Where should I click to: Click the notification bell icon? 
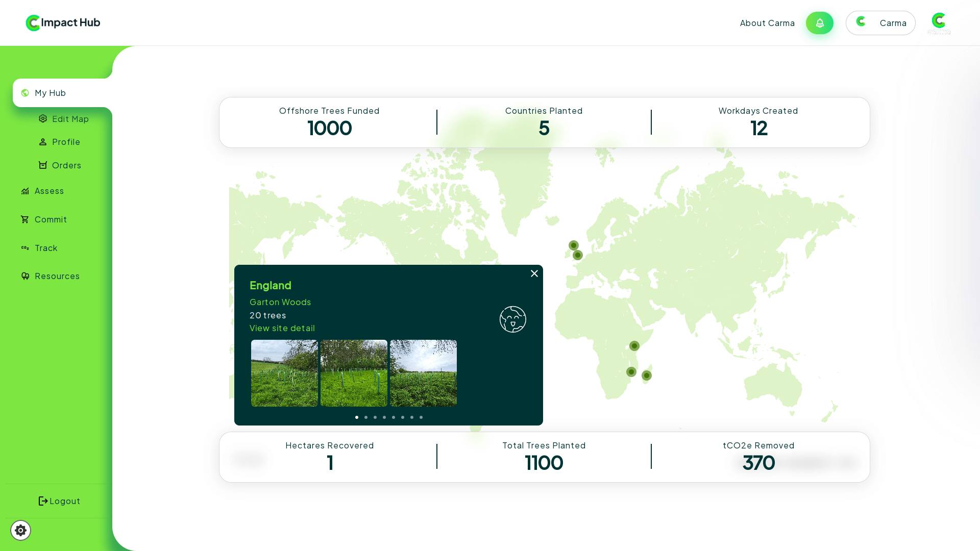point(819,23)
